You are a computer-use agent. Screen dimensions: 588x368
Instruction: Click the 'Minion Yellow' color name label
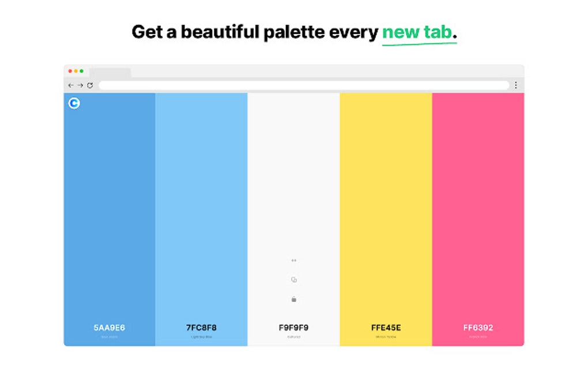click(385, 337)
